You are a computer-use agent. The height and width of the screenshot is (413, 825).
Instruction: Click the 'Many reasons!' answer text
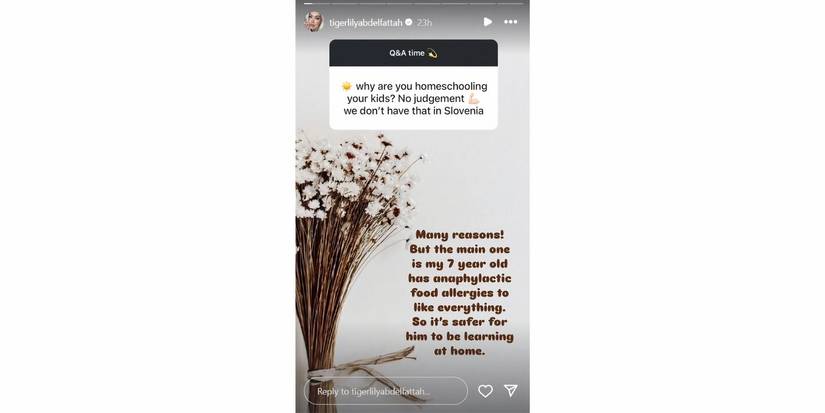click(460, 235)
